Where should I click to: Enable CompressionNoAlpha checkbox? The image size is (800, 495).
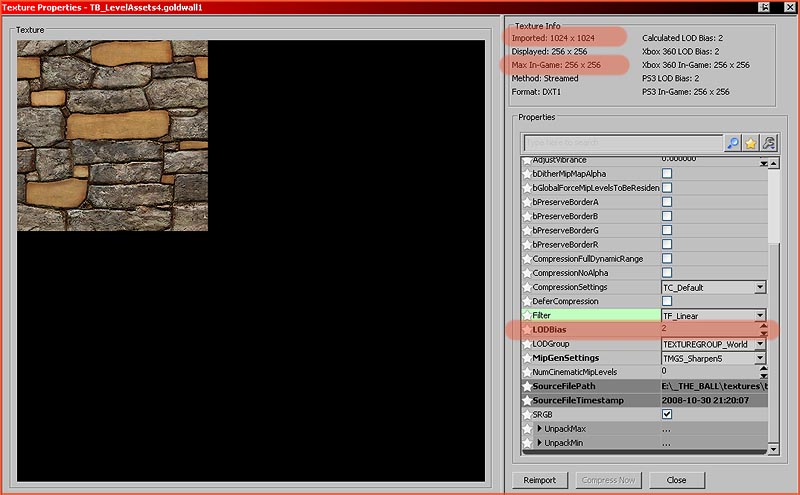click(x=667, y=273)
